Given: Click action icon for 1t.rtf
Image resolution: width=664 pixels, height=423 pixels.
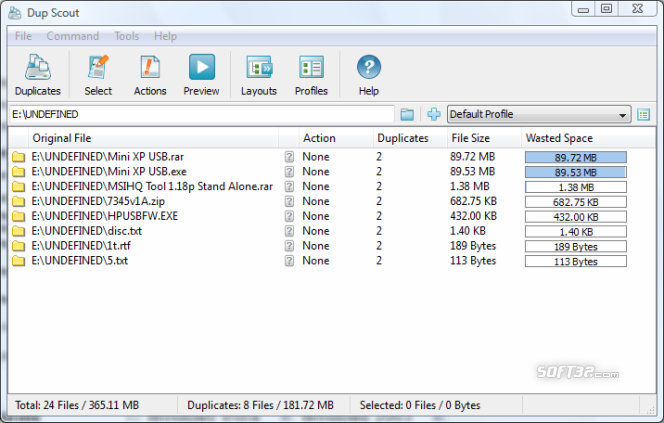Looking at the screenshot, I should pyautogui.click(x=289, y=246).
